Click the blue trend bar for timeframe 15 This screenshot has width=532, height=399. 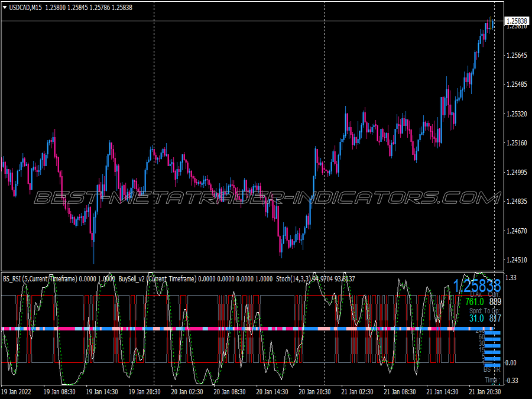(492, 352)
